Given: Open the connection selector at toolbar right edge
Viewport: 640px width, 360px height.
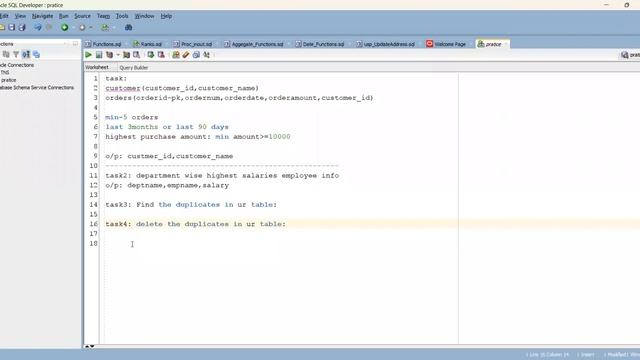Looking at the screenshot, I should coord(630,55).
